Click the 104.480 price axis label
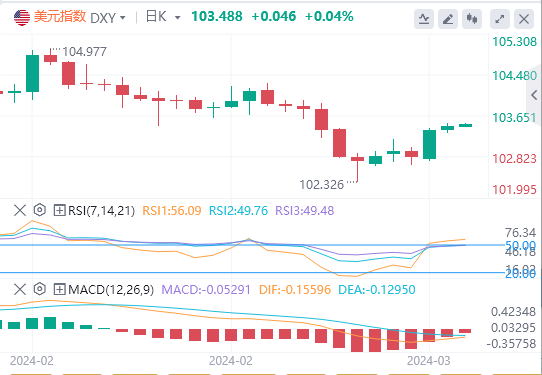This screenshot has width=542, height=375. click(515, 76)
